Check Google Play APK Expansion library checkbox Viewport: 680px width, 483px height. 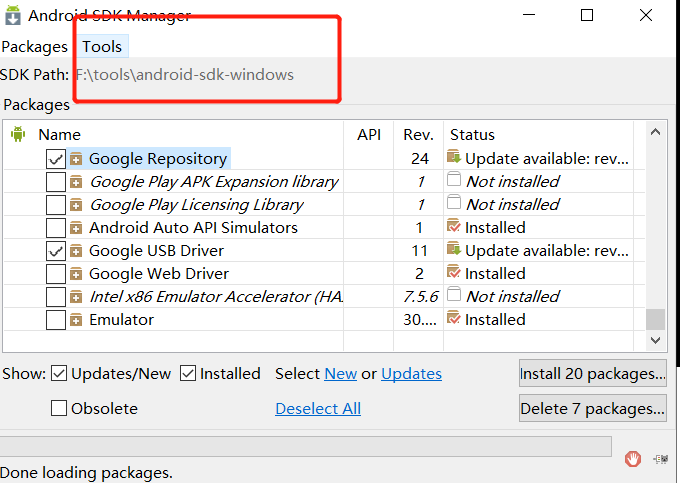pos(56,182)
